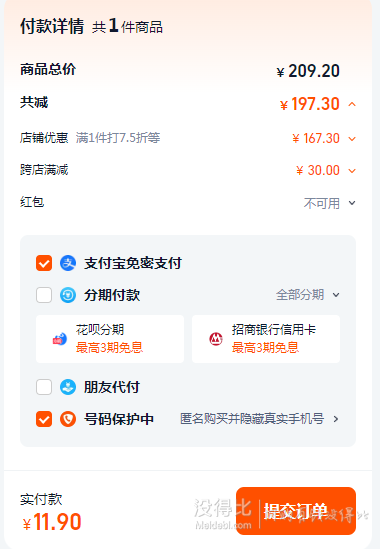Screen dimensions: 380x549
Task: Disable the 号码保护中 checkbox
Action: tap(44, 419)
